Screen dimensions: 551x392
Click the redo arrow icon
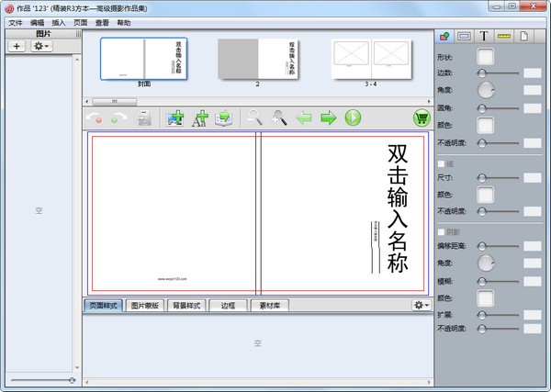point(118,118)
